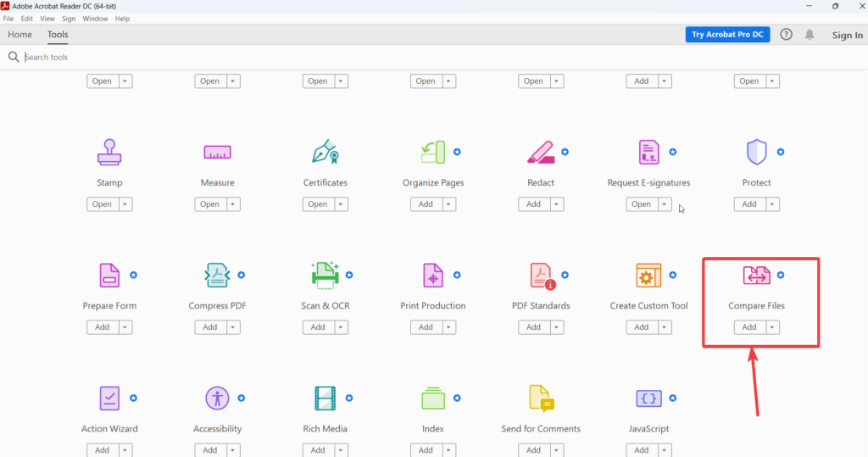Click the Open button under Certificates

pos(319,203)
